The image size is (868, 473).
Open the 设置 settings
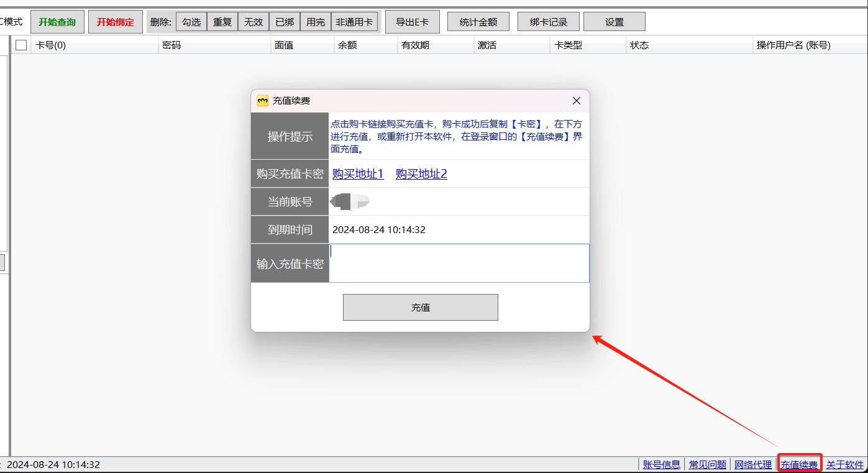614,21
